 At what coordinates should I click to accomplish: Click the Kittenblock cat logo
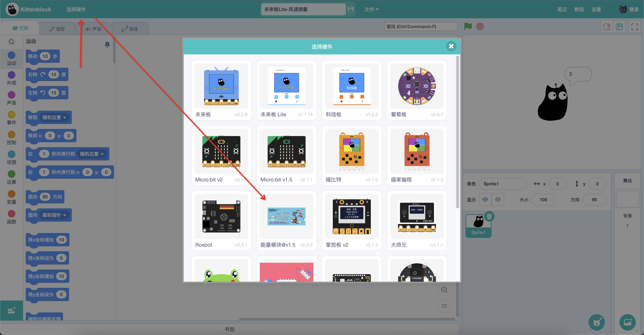click(x=12, y=9)
